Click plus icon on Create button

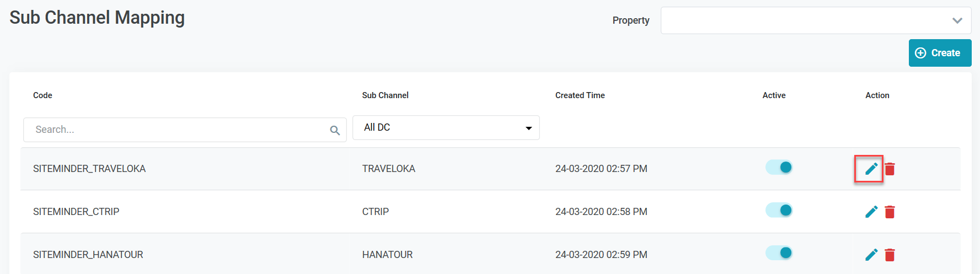(x=920, y=53)
